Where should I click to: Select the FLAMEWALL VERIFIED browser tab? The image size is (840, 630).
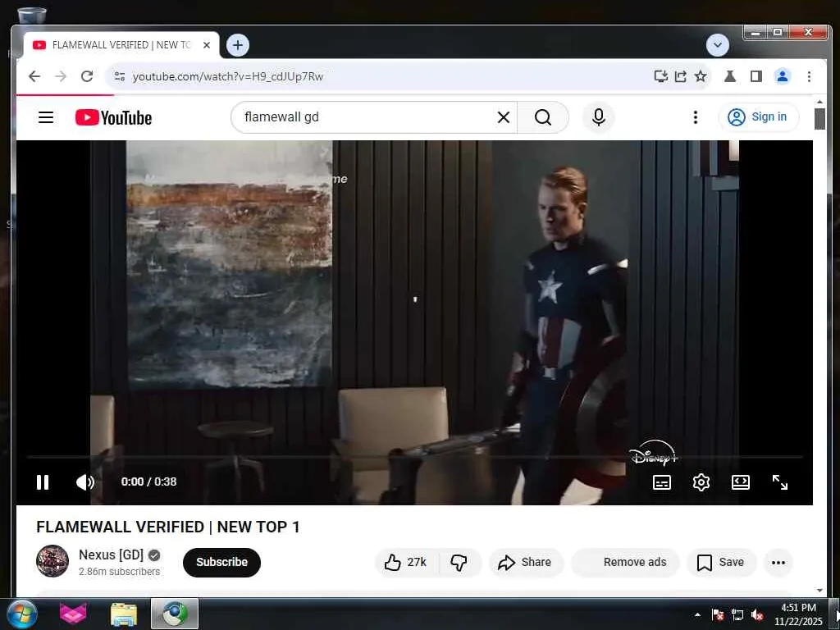click(121, 45)
